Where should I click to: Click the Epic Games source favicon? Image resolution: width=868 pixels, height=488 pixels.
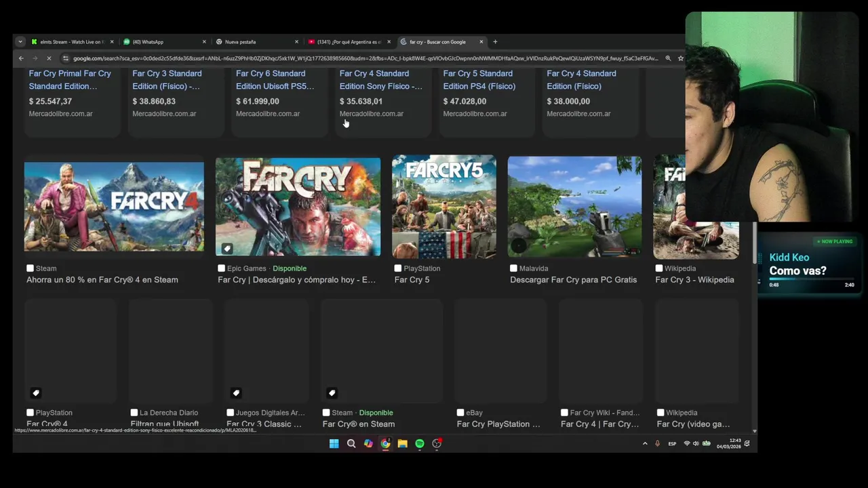(221, 268)
